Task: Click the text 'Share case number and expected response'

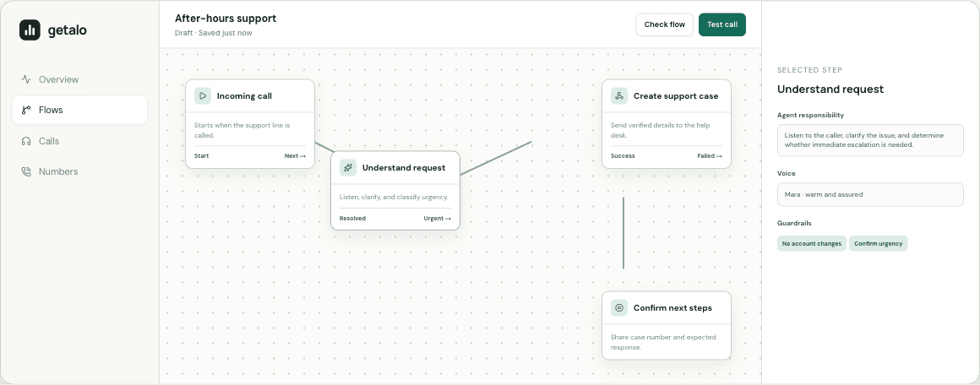Action: coord(663,342)
